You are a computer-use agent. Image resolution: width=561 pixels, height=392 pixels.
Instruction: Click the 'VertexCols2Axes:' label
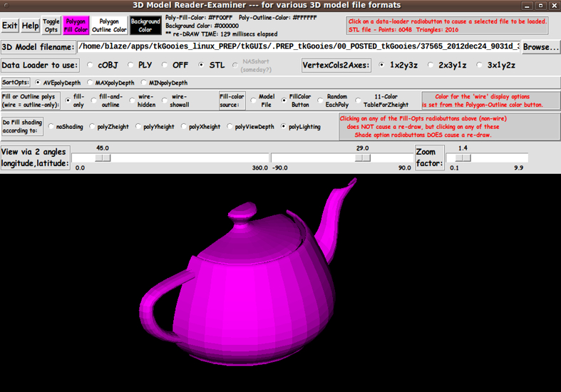336,66
